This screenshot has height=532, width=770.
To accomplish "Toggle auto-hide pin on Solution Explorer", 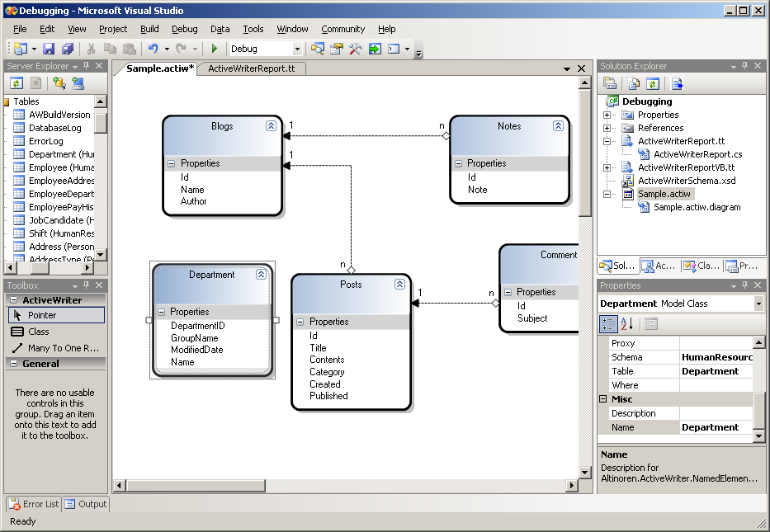I will click(x=745, y=65).
